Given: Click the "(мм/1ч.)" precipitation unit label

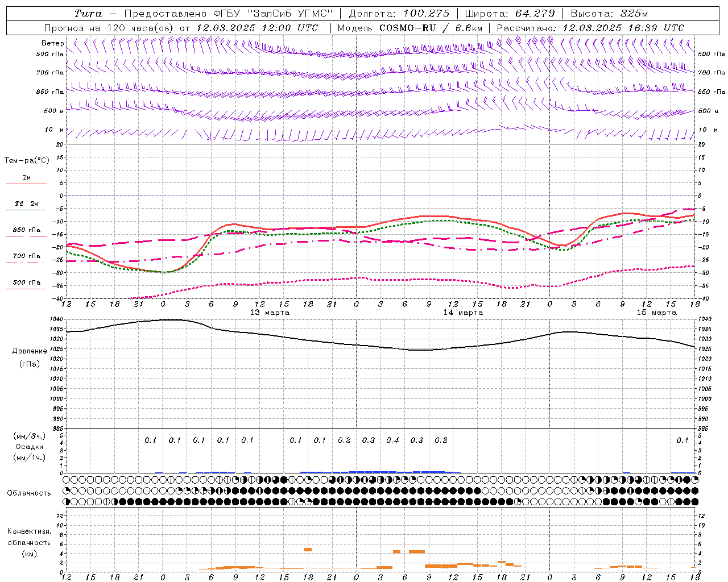Looking at the screenshot, I should click(30, 458).
